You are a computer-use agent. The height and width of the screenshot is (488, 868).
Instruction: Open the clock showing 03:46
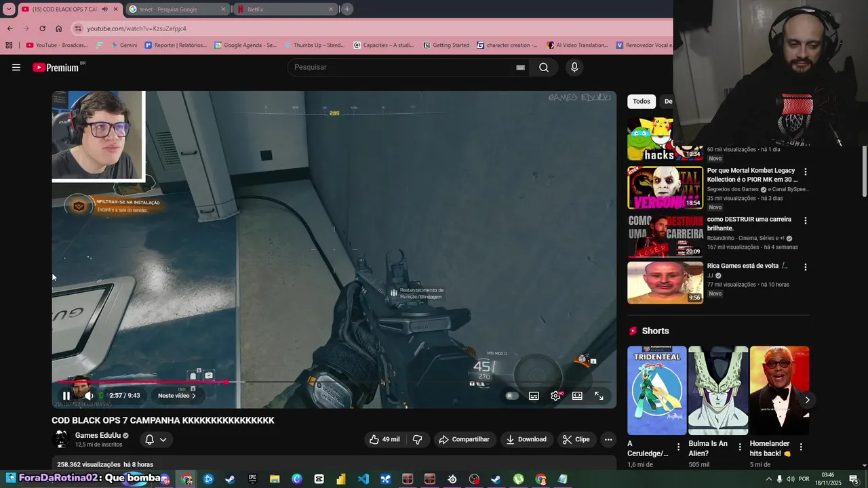(x=828, y=479)
